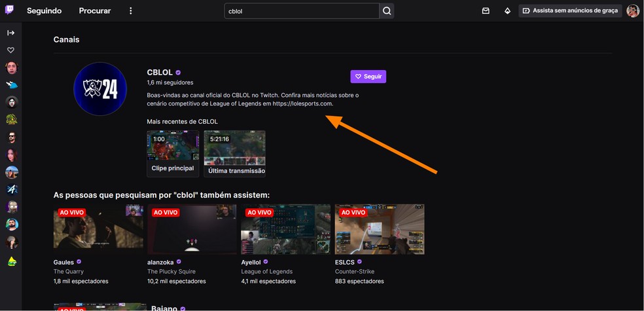Select Assista sem anúncios de graça button
This screenshot has height=311, width=644.
tap(570, 10)
